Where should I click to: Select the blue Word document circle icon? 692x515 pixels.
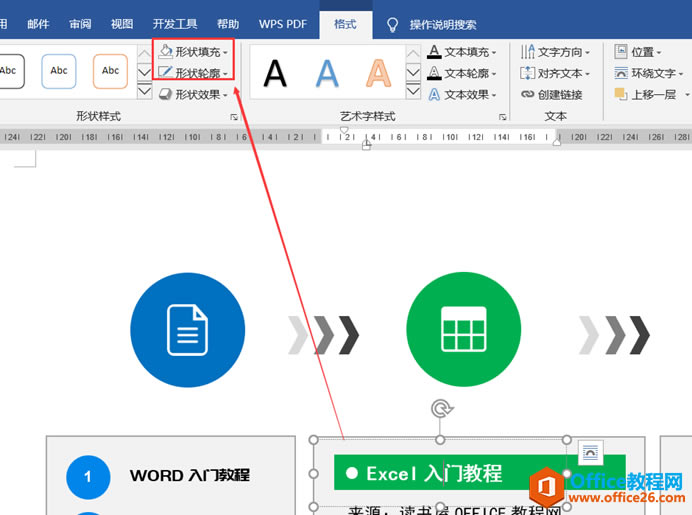[188, 330]
